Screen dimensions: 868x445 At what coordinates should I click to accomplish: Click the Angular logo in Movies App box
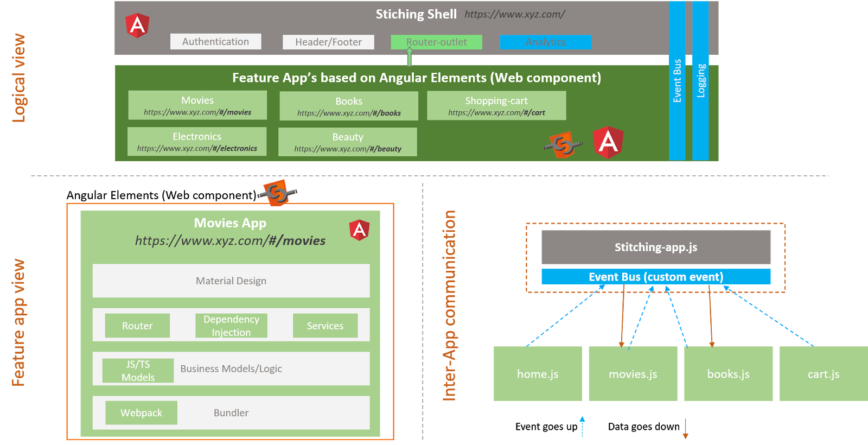pyautogui.click(x=359, y=230)
